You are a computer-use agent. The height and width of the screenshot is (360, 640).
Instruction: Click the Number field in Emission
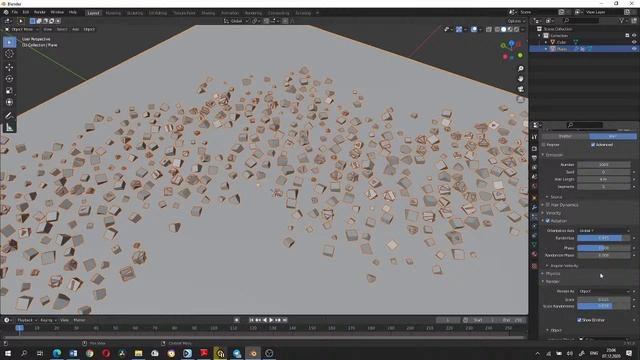tap(603, 164)
